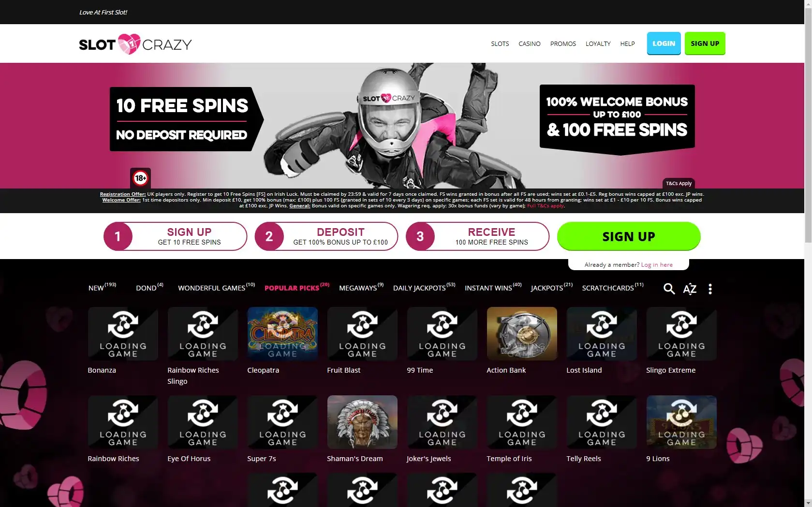Open the game search magnifier icon
The height and width of the screenshot is (507, 812).
coord(669,289)
